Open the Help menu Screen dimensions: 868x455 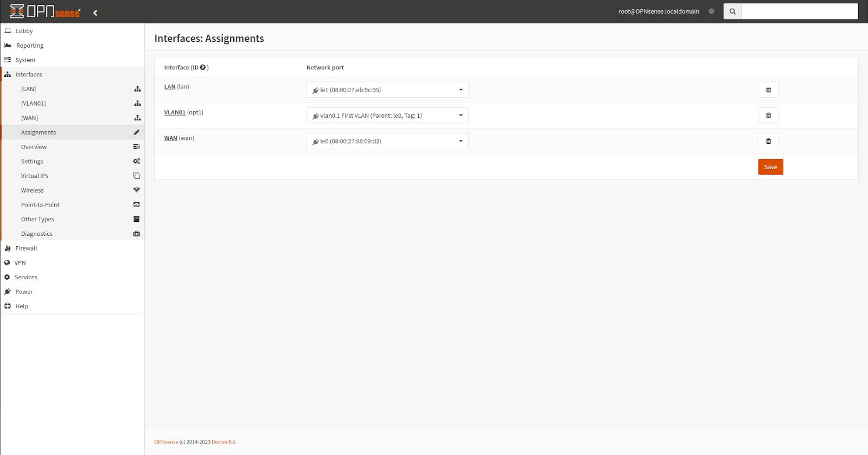pos(72,306)
